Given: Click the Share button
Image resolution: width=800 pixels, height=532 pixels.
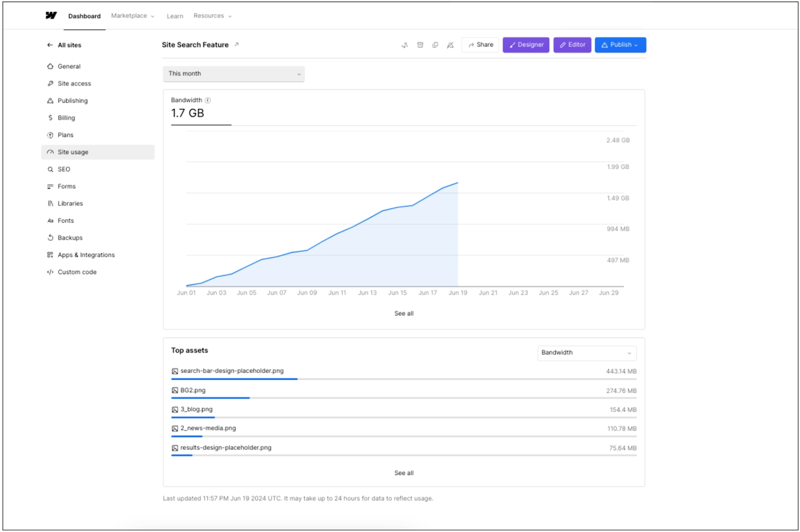Looking at the screenshot, I should click(480, 45).
